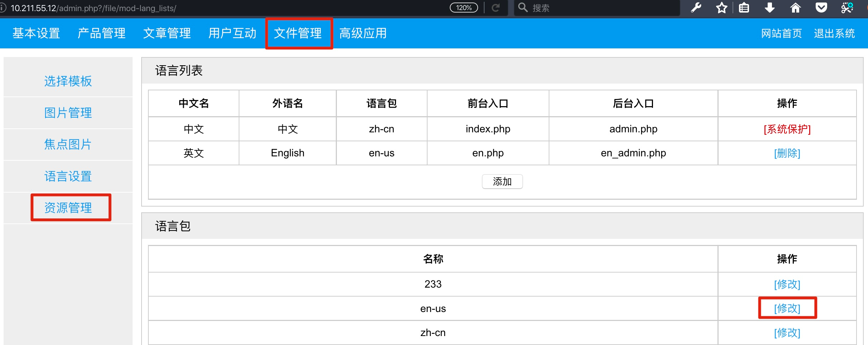This screenshot has height=345, width=868.
Task: Open the 文件管理 menu
Action: (298, 33)
